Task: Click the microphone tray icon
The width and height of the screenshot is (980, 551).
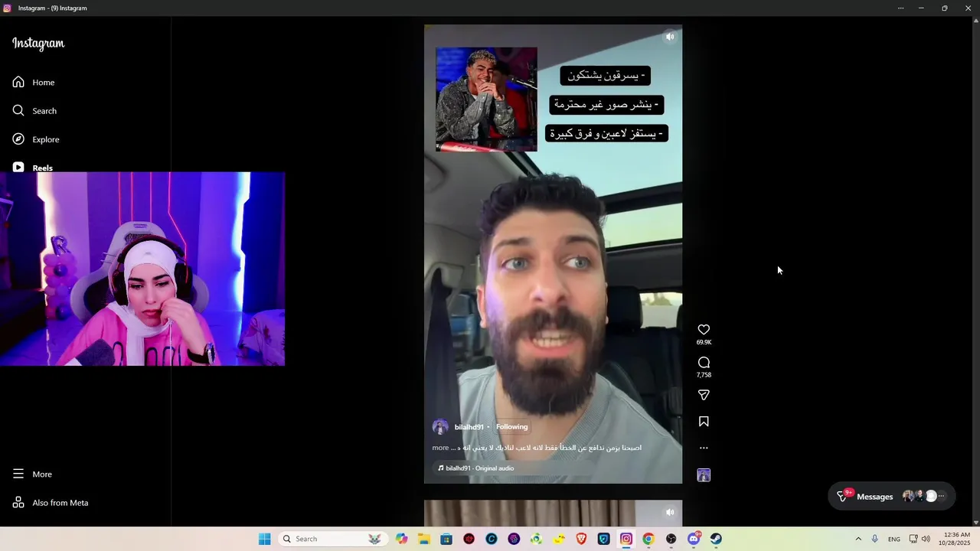Action: (x=875, y=539)
